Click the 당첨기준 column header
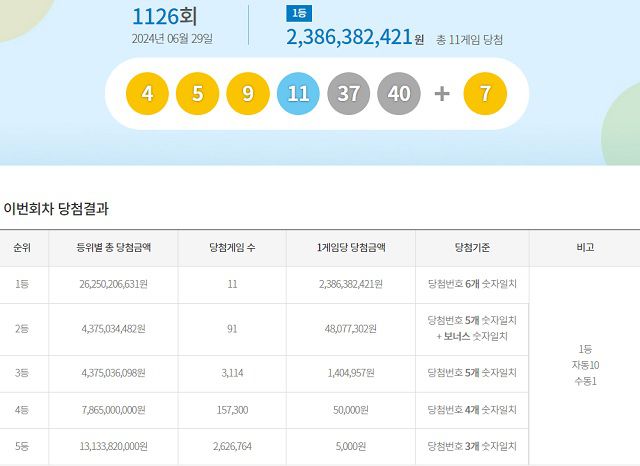Image resolution: width=640 pixels, height=466 pixels. tap(471, 247)
